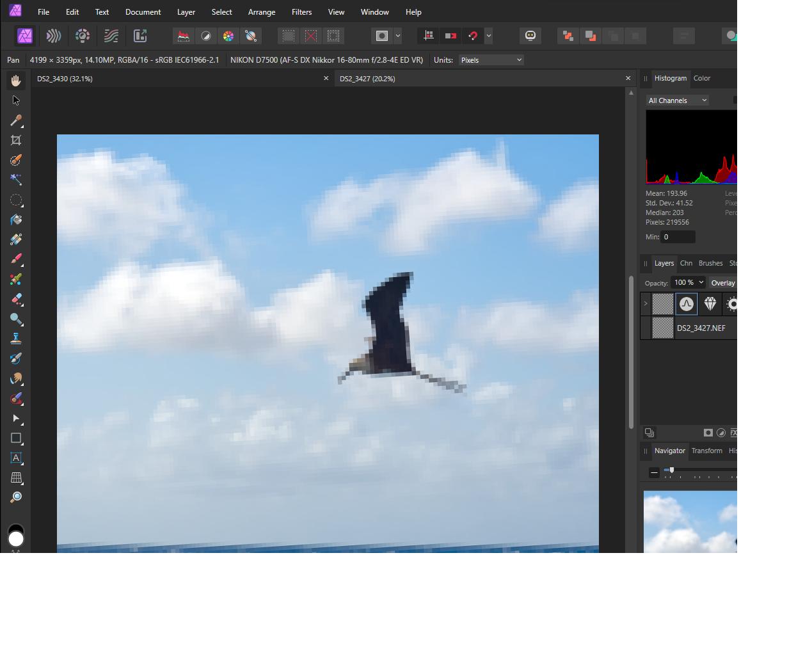Open the Units dropdown set to Pixels

(491, 60)
